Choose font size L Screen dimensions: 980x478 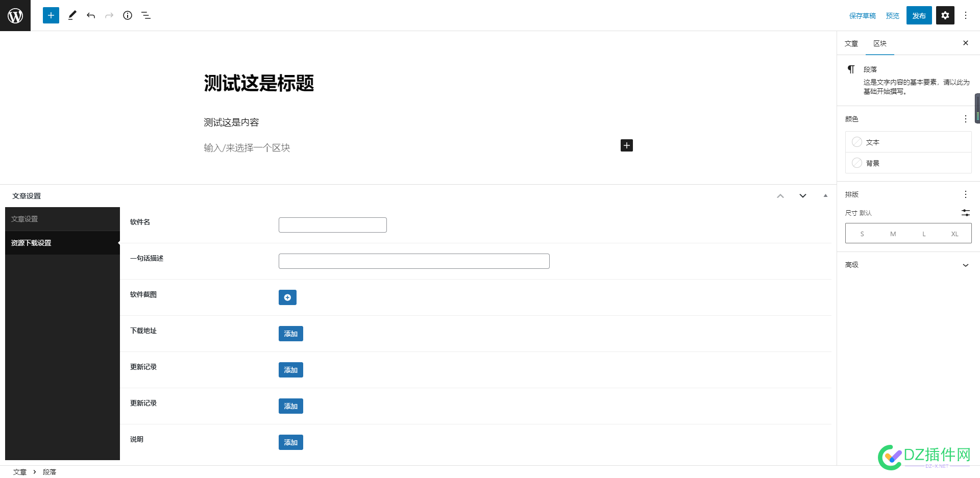pyautogui.click(x=924, y=234)
